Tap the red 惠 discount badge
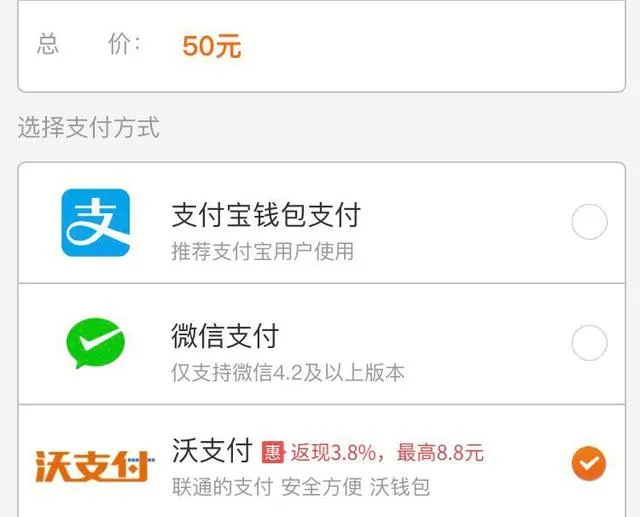 (273, 452)
